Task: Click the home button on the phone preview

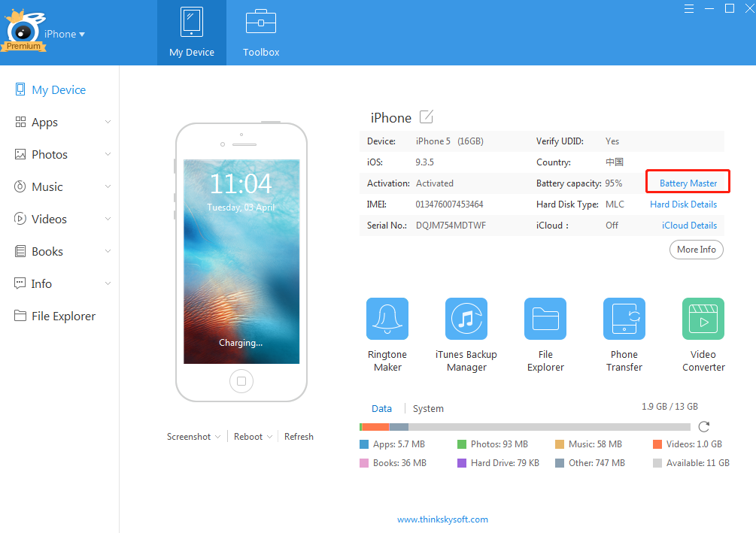Action: coord(241,381)
